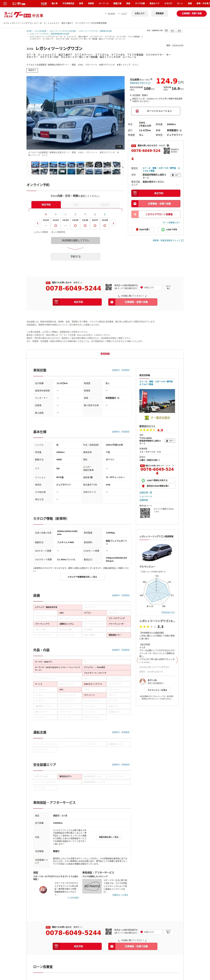The height and width of the screenshot is (980, 210).
Task: Open the 車両詳細 section tab
Action: pyautogui.click(x=105, y=354)
